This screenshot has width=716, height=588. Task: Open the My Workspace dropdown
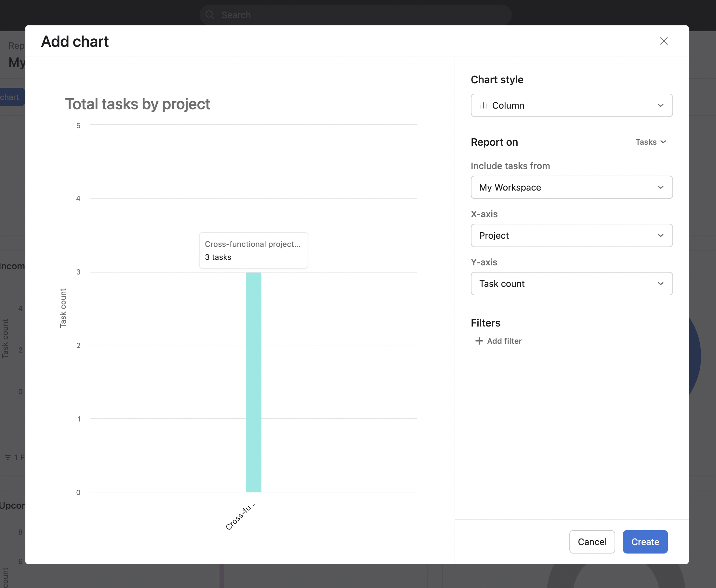[x=571, y=187]
